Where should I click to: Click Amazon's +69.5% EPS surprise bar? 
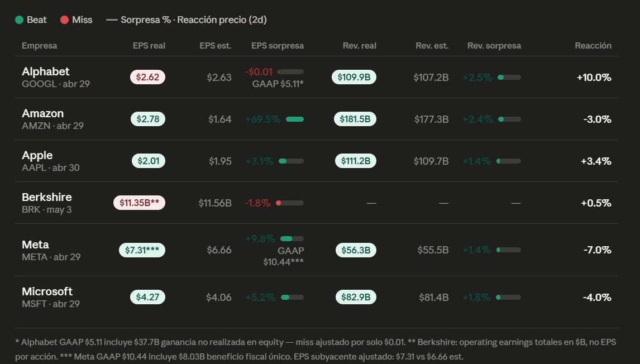point(295,119)
